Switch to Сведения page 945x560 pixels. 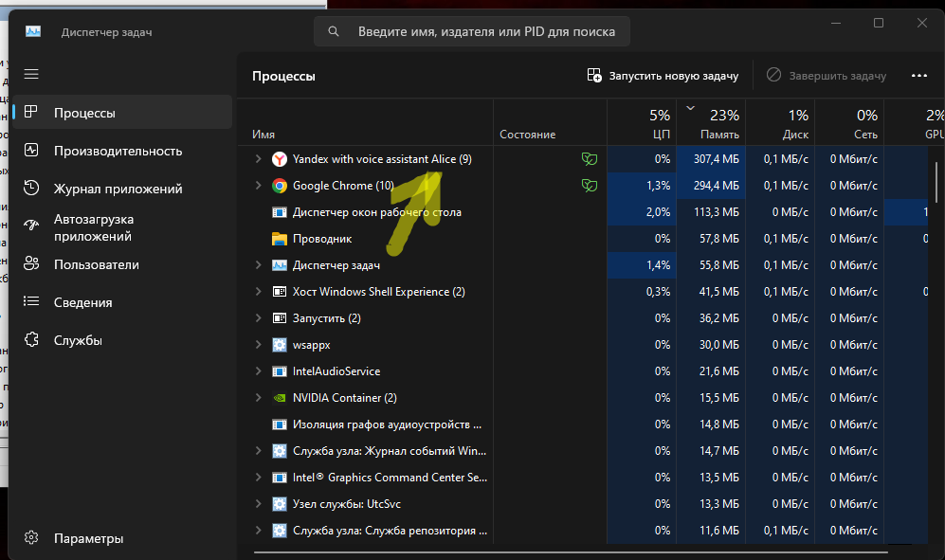coord(122,302)
